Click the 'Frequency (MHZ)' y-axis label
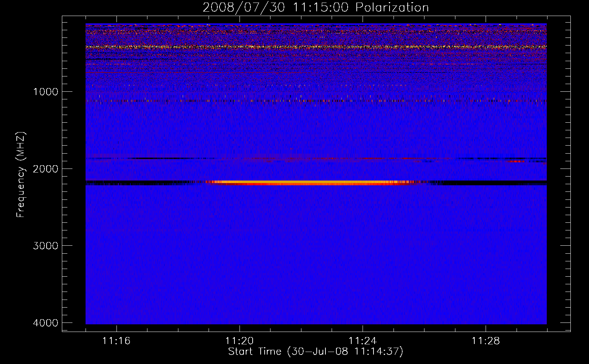 [x=21, y=175]
